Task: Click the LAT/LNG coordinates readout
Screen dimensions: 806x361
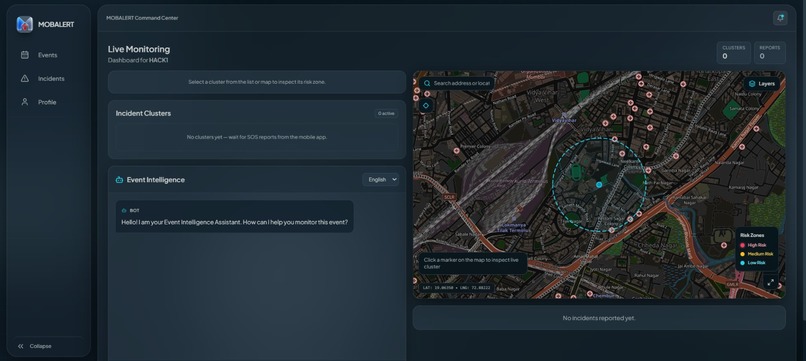Action: 456,288
